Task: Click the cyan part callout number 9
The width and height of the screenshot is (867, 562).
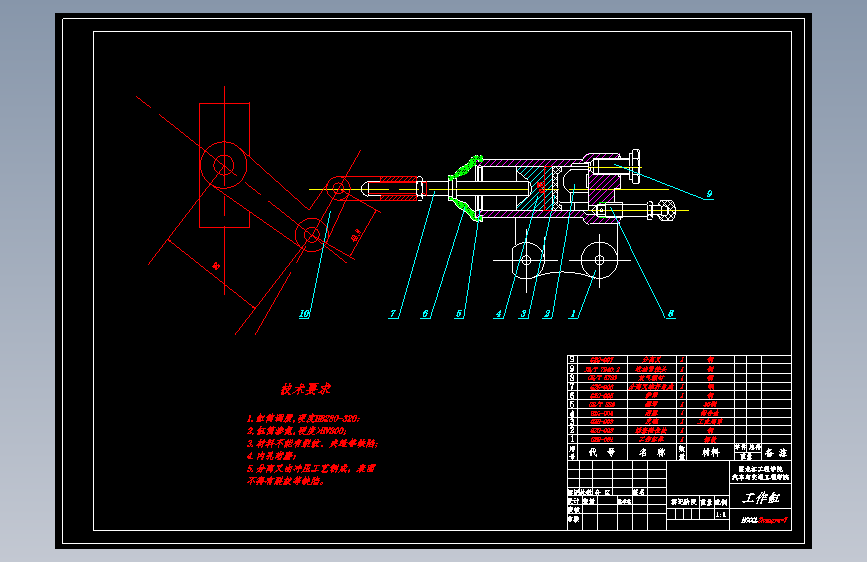Action: [x=709, y=194]
